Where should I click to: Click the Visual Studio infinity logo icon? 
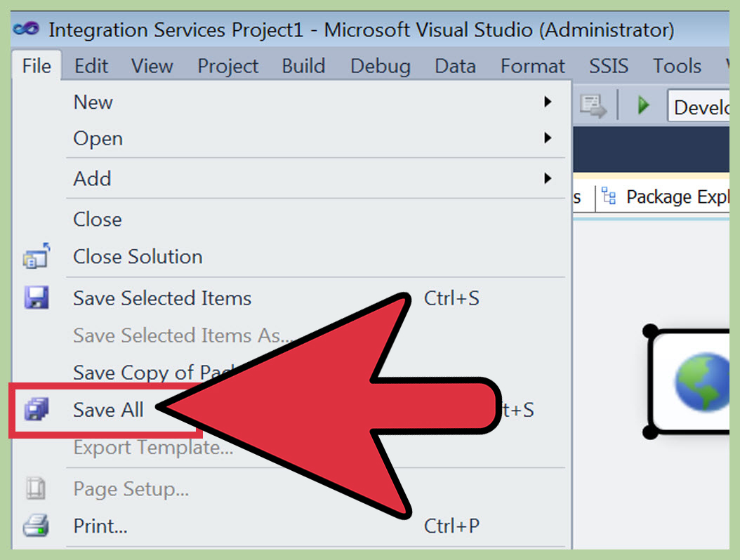27,29
